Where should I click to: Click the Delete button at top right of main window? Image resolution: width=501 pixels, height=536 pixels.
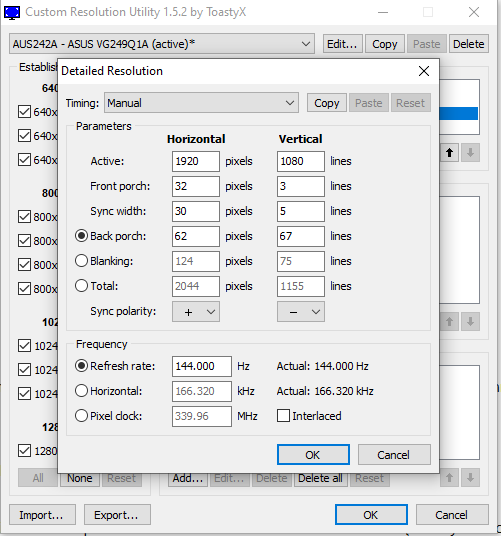coord(469,44)
